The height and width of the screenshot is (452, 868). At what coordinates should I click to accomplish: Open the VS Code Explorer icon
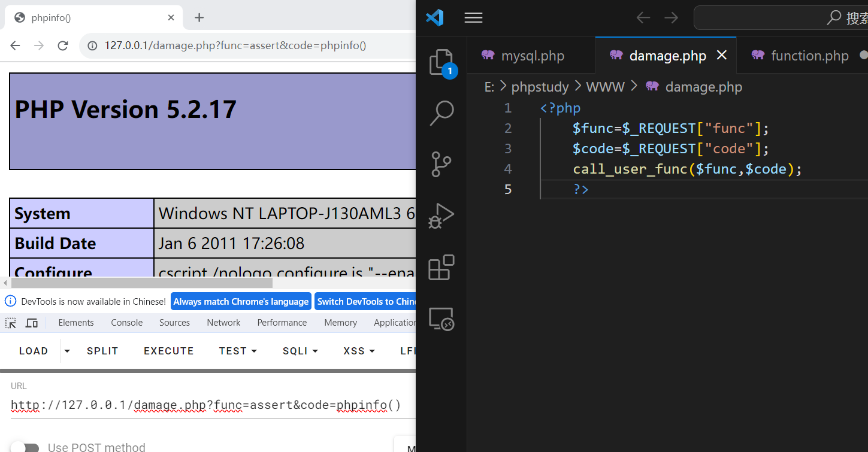click(x=441, y=62)
